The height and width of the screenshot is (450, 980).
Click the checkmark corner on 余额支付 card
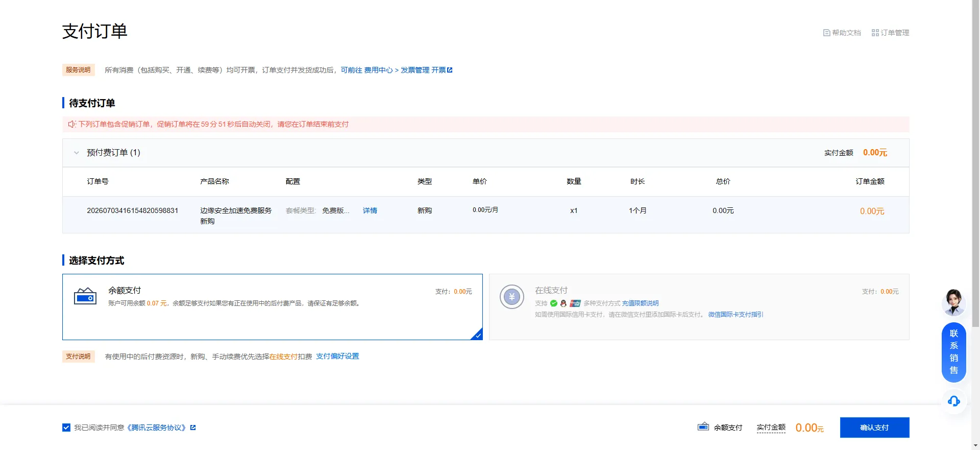477,335
